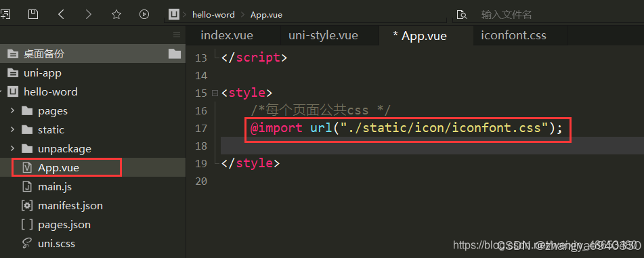The height and width of the screenshot is (258, 644).
Task: Click hello-word in the breadcrumb
Action: (213, 15)
